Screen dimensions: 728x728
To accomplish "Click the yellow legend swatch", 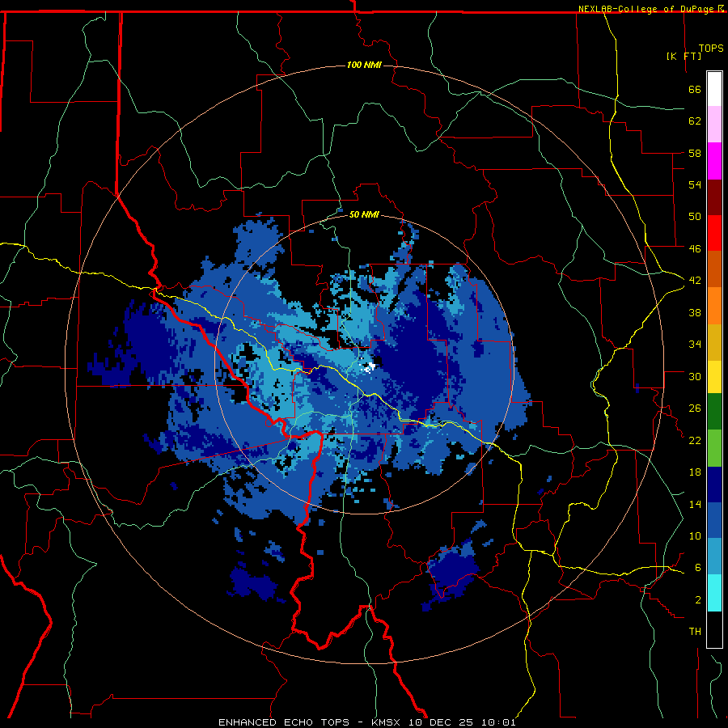I will tap(714, 377).
